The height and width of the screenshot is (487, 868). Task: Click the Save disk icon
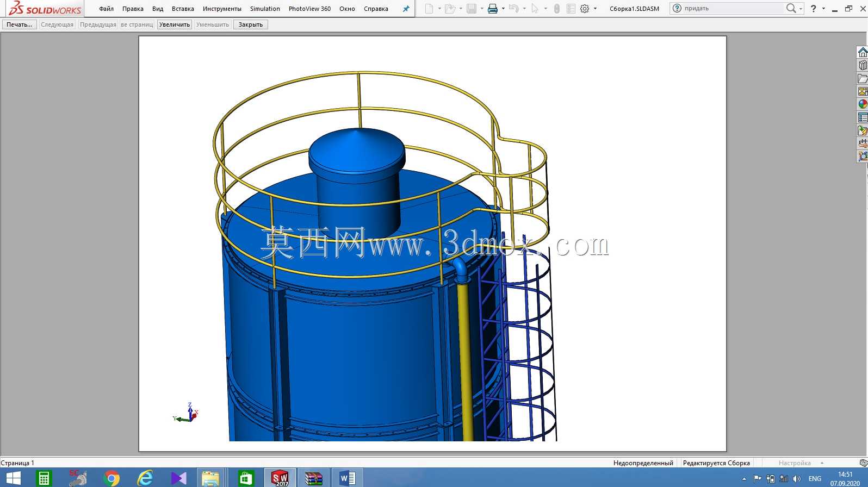(472, 9)
